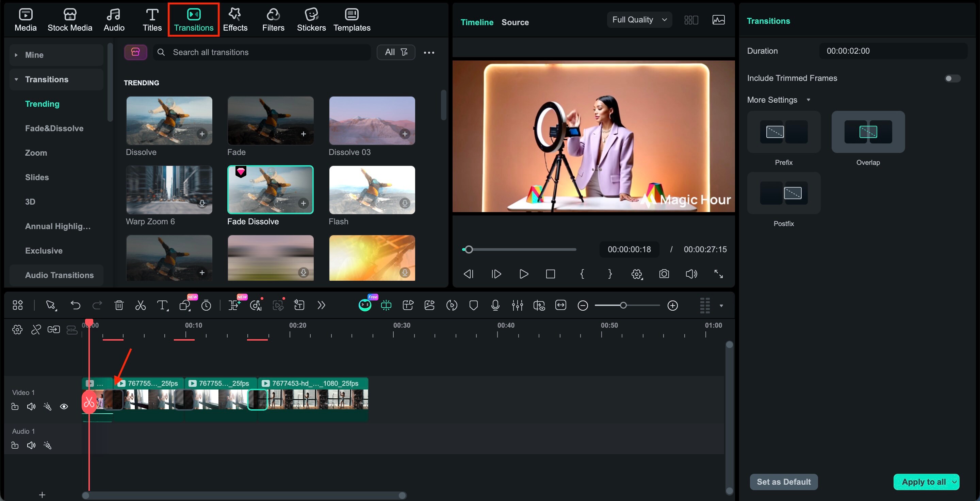Select the voiceover microphone tool
Viewport: 980px width, 501px height.
[x=495, y=305]
